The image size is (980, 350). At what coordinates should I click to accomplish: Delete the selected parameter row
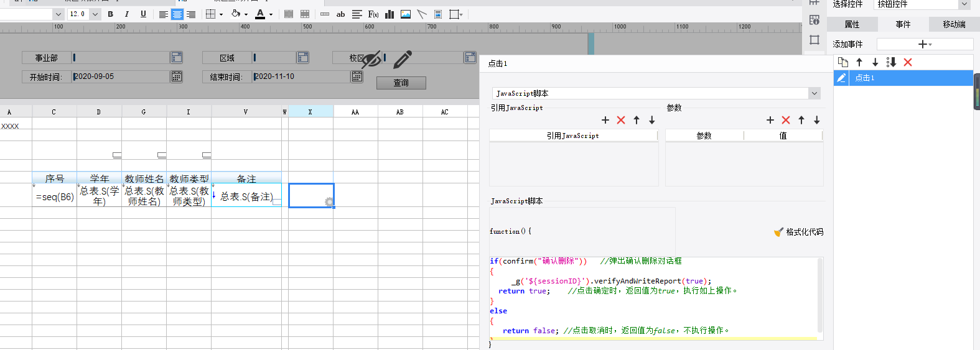(x=786, y=120)
